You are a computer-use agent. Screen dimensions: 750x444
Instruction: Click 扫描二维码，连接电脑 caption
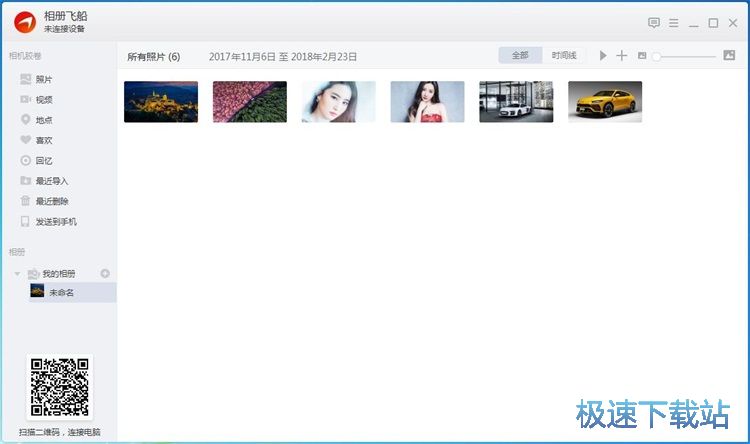[x=59, y=433]
